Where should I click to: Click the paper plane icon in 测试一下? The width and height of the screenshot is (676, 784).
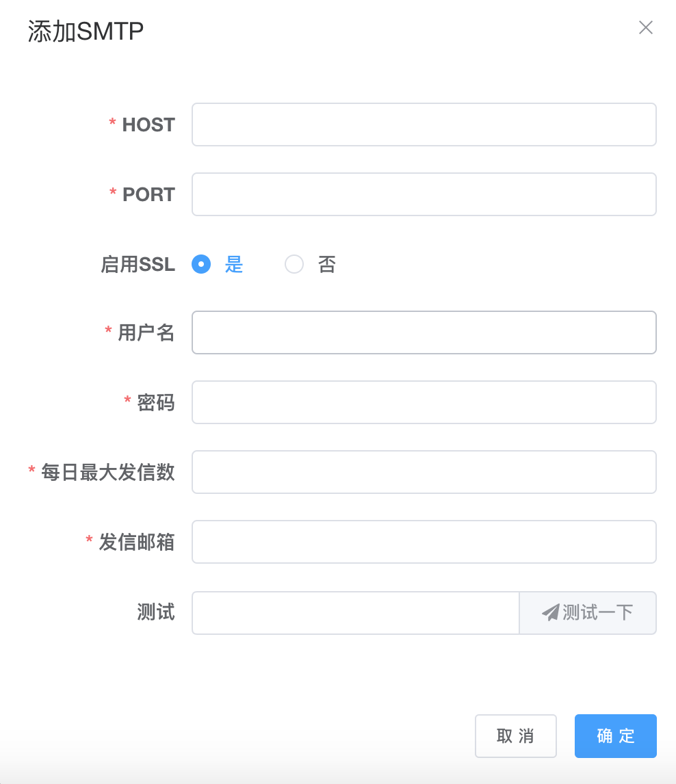(x=551, y=612)
